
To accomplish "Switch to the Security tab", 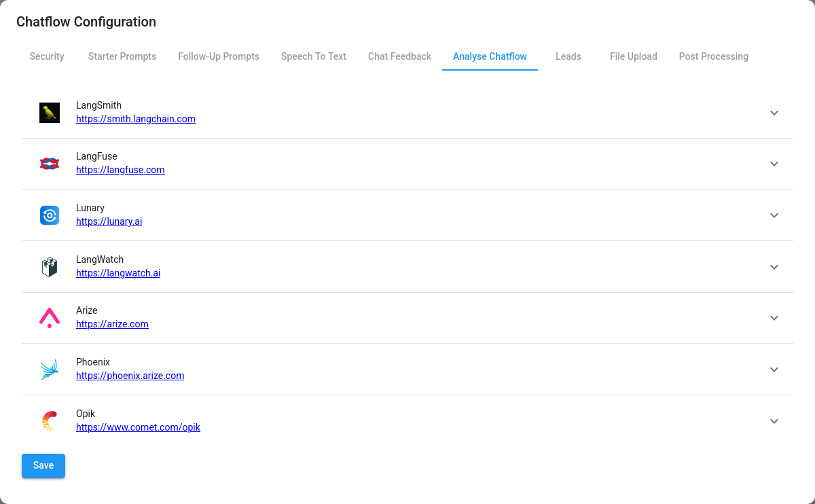I will coord(47,56).
